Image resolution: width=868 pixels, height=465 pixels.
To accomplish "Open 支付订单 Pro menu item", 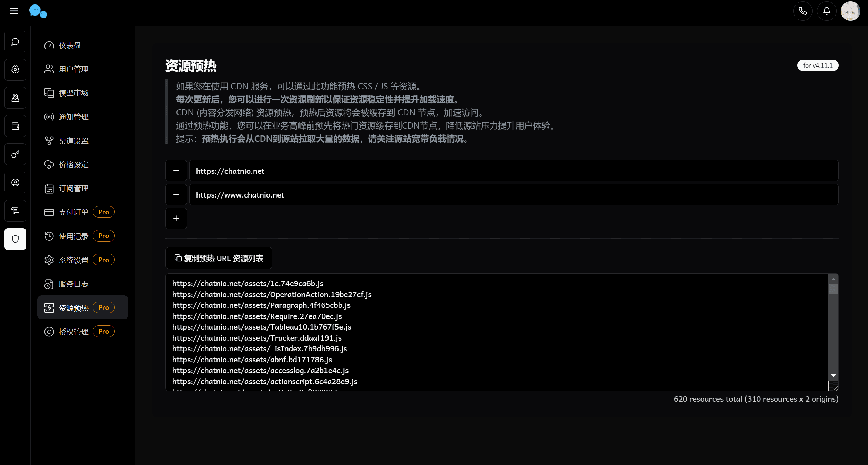I will (x=83, y=212).
